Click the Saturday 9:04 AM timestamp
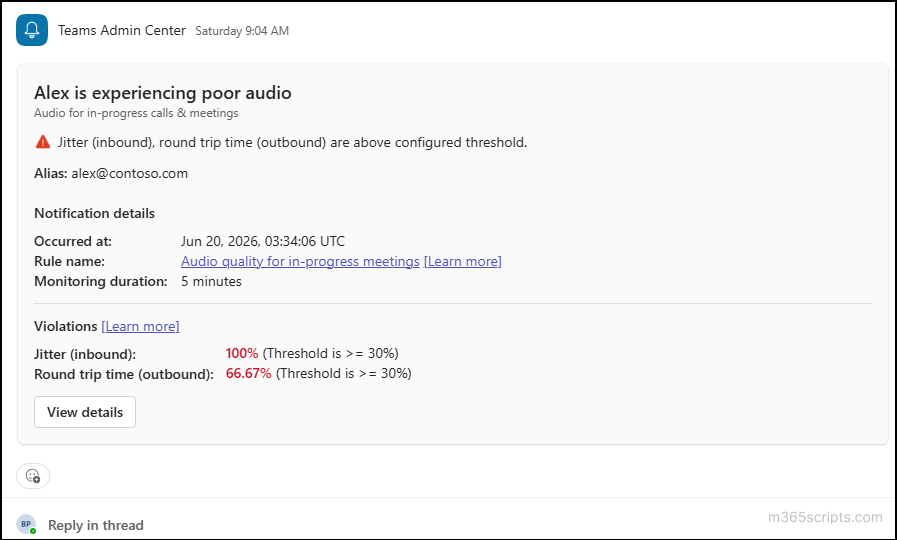897x540 pixels. click(x=242, y=31)
